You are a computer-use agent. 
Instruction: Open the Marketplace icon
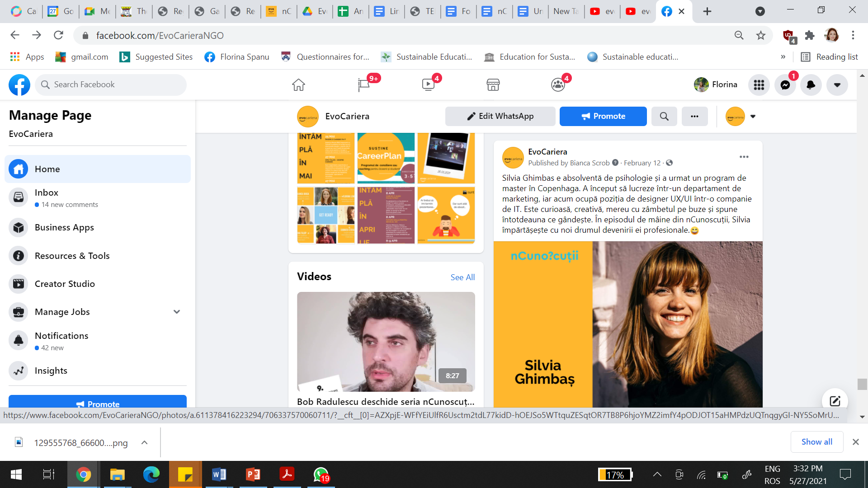[x=493, y=84]
